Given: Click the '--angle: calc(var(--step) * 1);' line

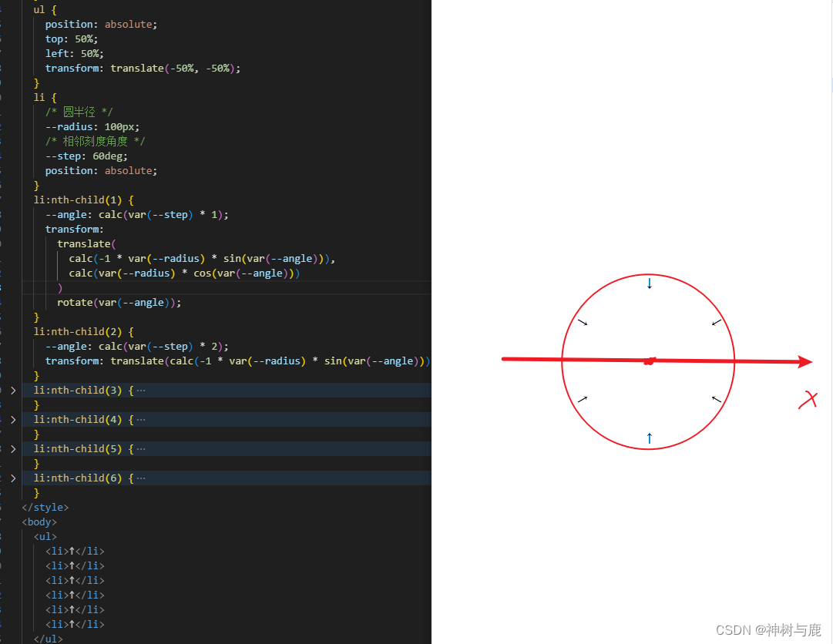Looking at the screenshot, I should tap(137, 215).
